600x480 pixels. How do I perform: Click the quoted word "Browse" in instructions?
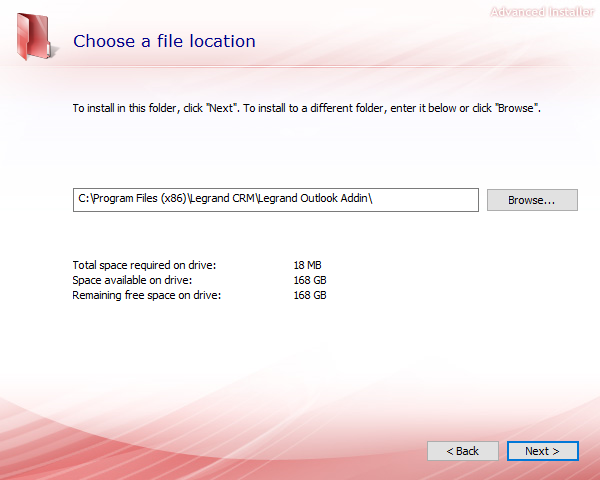coord(519,107)
